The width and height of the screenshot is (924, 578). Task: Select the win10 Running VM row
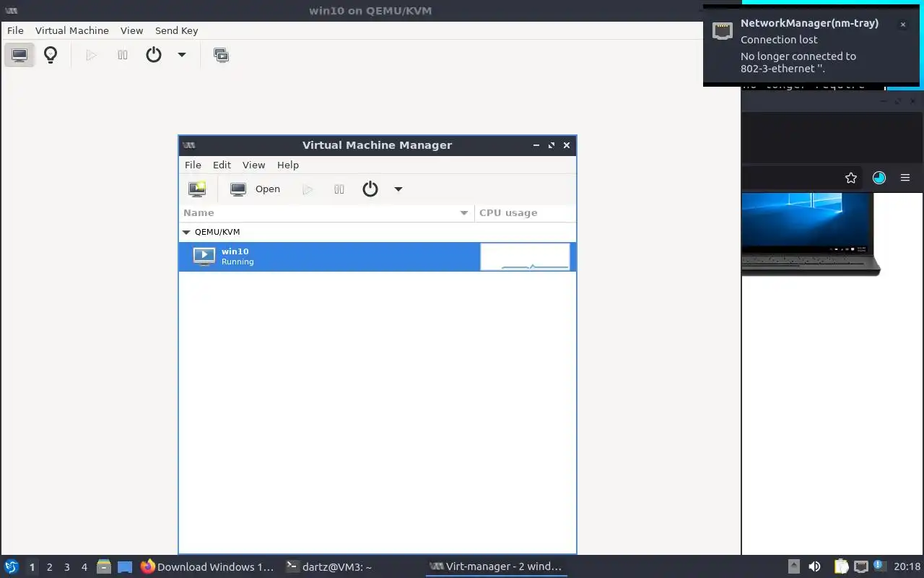coord(377,256)
